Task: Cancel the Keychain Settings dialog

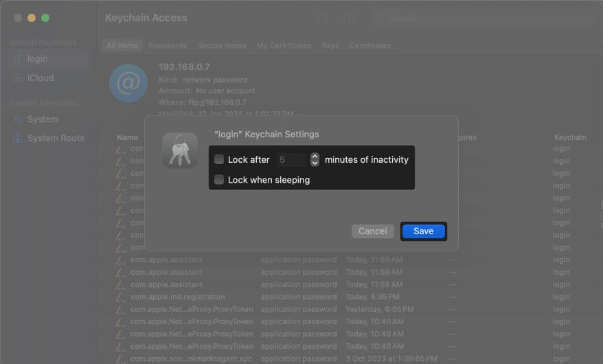Action: pos(373,231)
